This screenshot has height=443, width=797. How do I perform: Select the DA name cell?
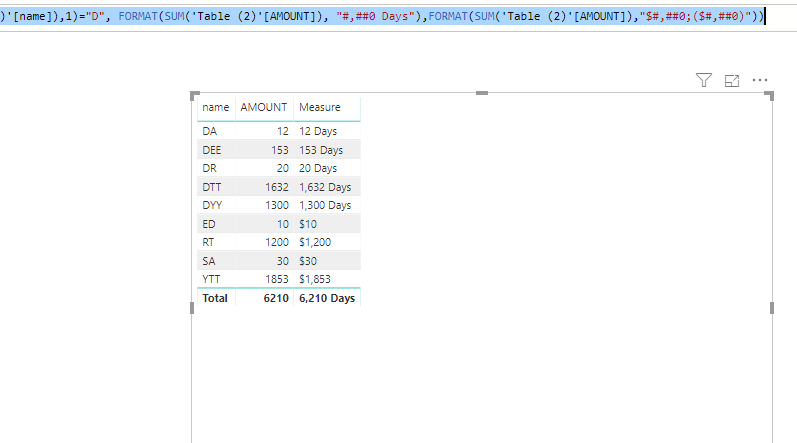click(x=209, y=131)
